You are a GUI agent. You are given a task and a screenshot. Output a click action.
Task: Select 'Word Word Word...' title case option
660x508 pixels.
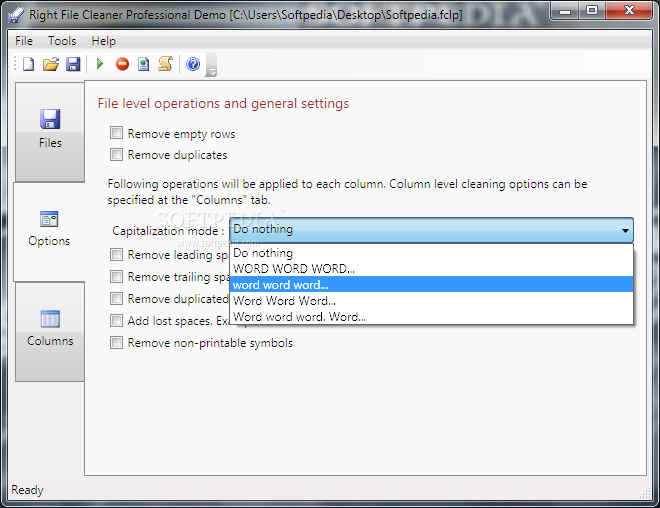431,301
